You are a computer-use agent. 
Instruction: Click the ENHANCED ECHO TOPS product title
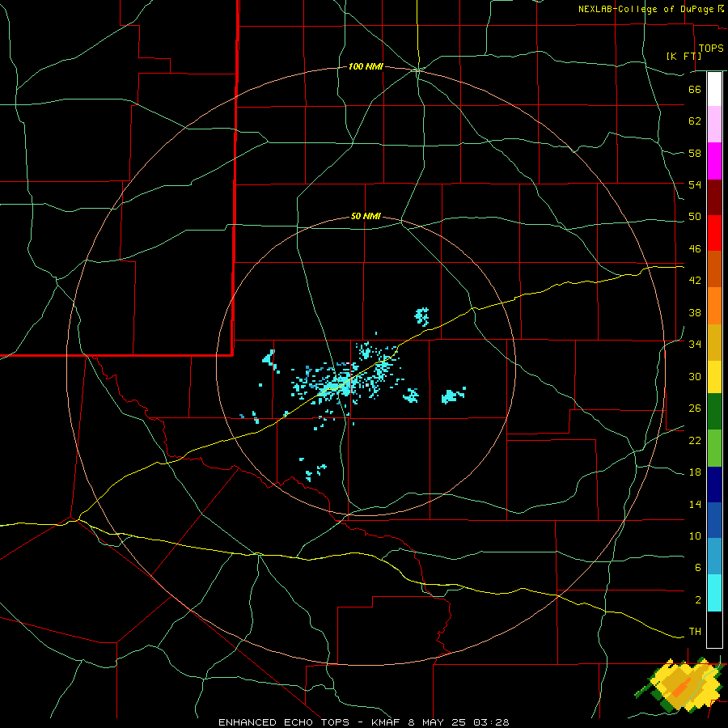[284, 722]
